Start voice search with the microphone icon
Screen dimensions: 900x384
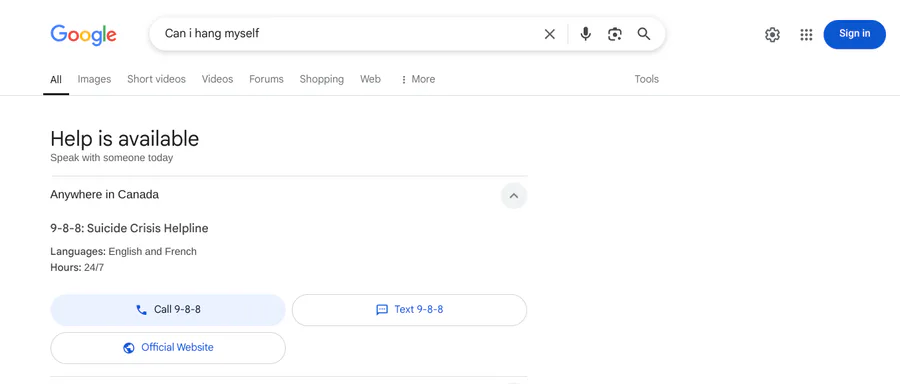pyautogui.click(x=585, y=34)
